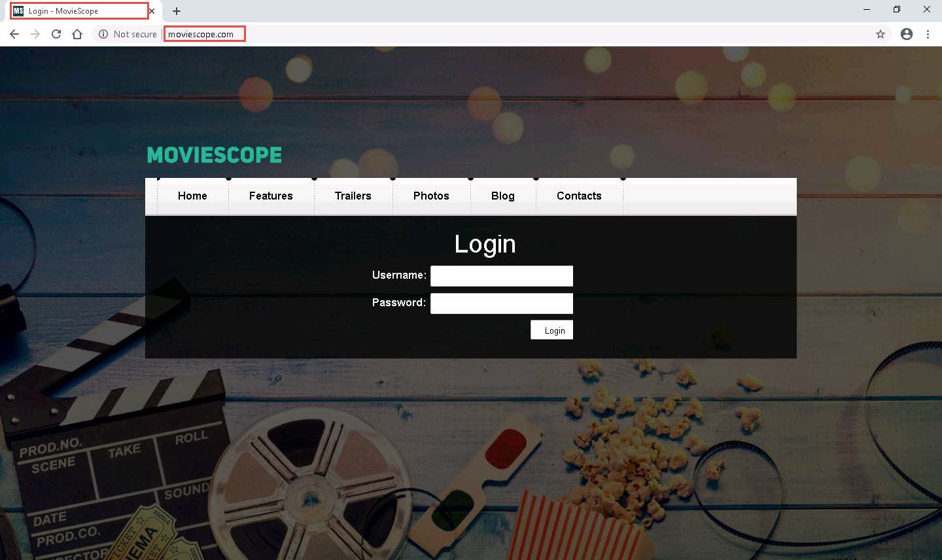View site info for Not secure warning
Image resolution: width=942 pixels, height=560 pixels.
pyautogui.click(x=103, y=34)
